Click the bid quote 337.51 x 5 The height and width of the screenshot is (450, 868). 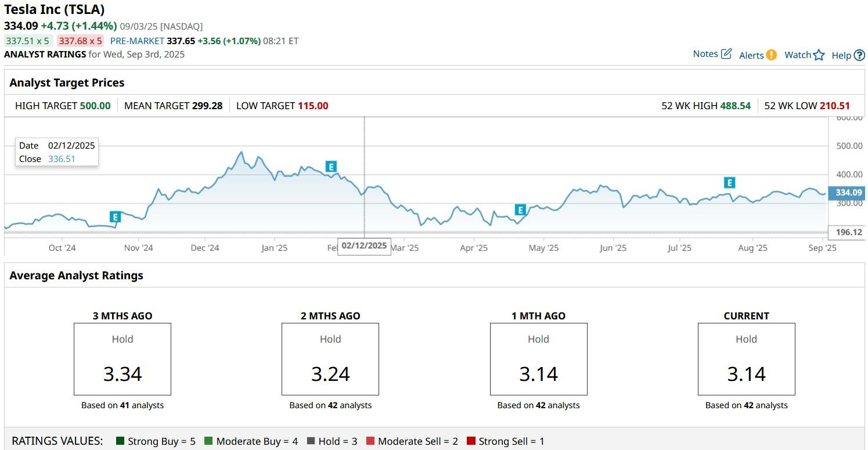[28, 41]
